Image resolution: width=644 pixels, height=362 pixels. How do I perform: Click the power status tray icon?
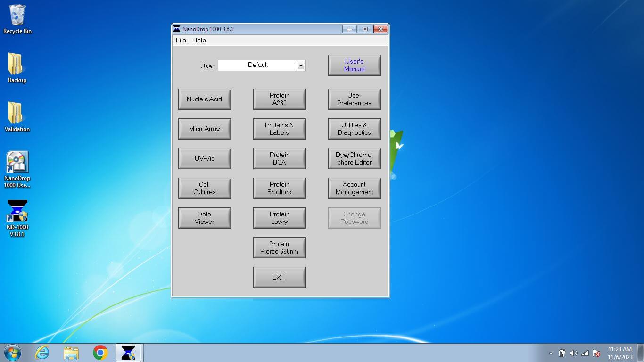pos(562,353)
